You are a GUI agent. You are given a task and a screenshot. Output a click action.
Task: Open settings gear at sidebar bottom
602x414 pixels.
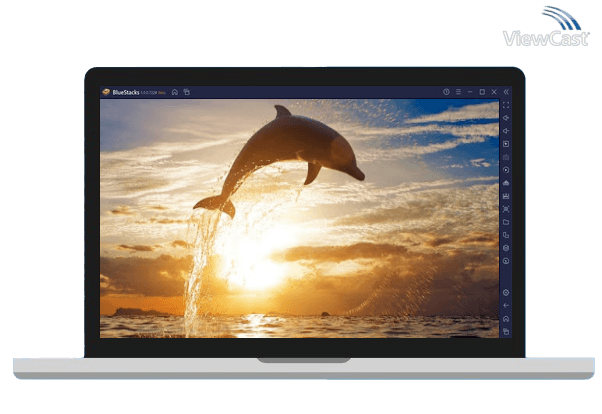point(506,293)
